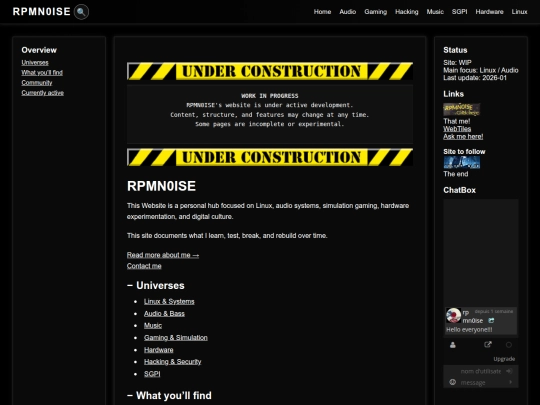
Task: Click the badge icon next to mn0ise
Action: pos(491,321)
